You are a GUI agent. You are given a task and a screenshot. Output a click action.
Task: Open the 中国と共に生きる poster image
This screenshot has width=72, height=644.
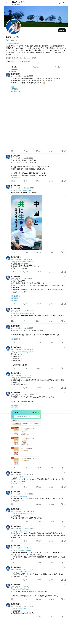[39, 223]
